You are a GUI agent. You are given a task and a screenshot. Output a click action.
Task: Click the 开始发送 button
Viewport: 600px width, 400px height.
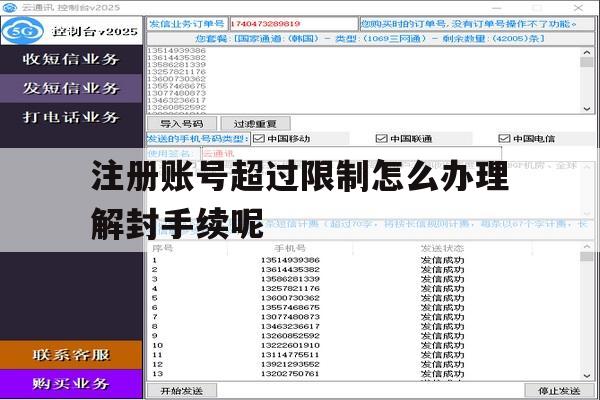pos(182,391)
